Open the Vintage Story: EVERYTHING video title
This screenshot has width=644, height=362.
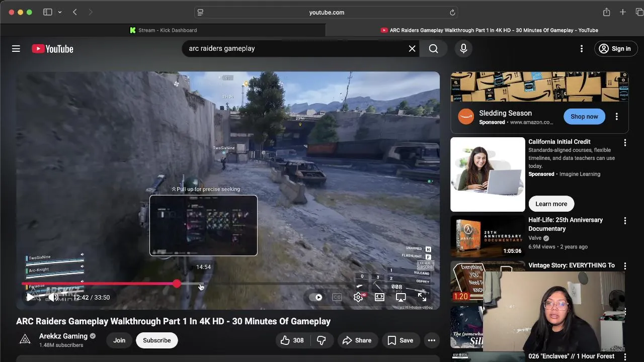click(572, 265)
